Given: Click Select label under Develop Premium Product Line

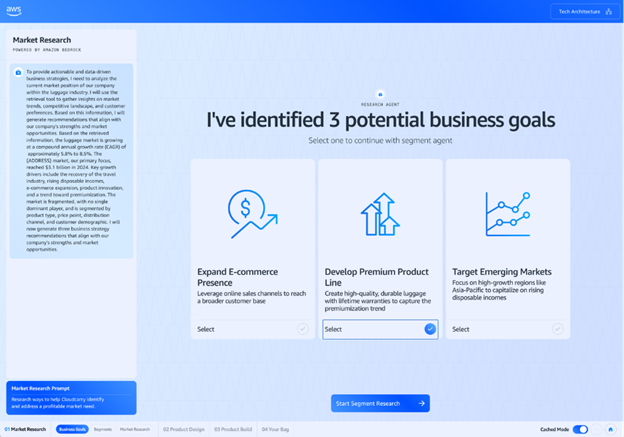Looking at the screenshot, I should click(333, 329).
